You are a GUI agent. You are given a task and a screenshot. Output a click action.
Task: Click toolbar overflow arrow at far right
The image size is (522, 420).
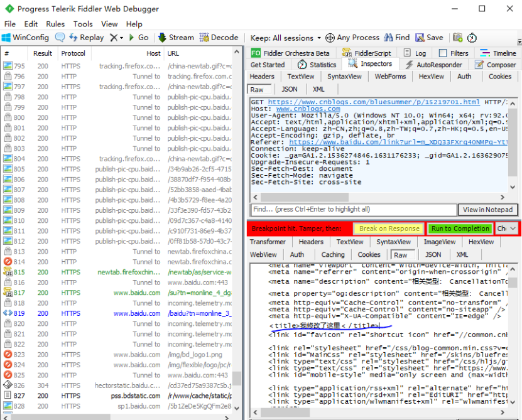[519, 42]
